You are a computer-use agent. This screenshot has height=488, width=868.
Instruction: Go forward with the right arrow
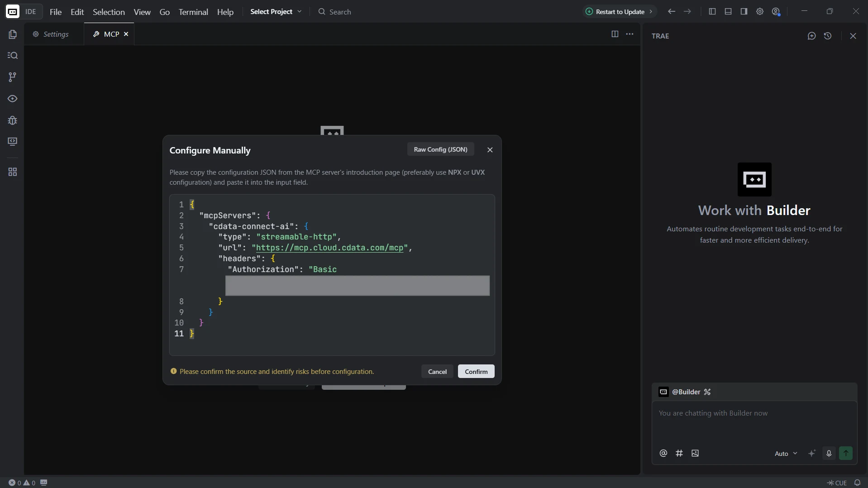point(687,12)
